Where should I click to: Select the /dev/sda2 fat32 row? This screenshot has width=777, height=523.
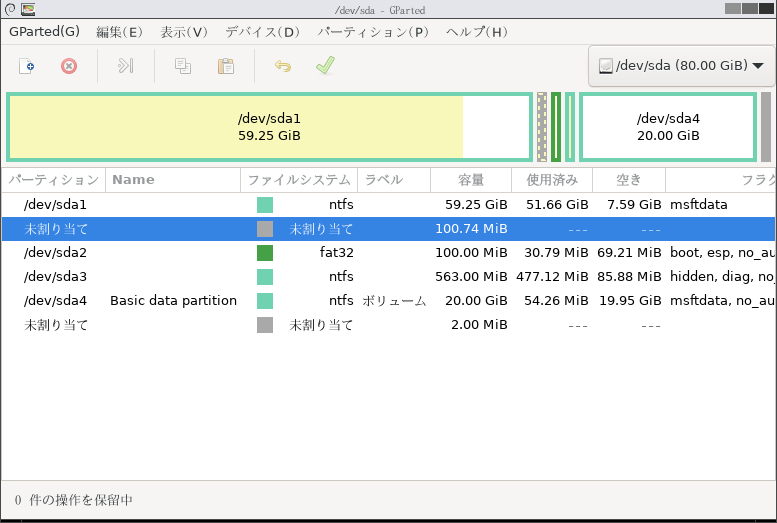coord(388,253)
